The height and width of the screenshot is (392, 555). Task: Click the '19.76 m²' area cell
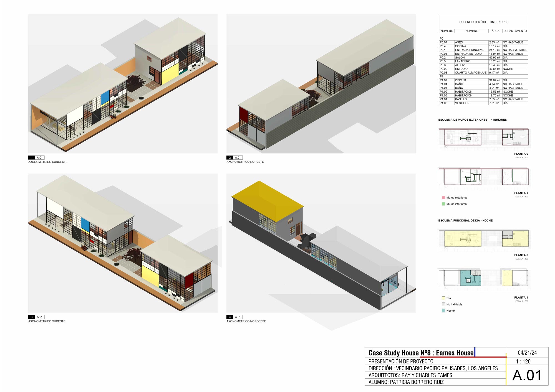point(495,95)
